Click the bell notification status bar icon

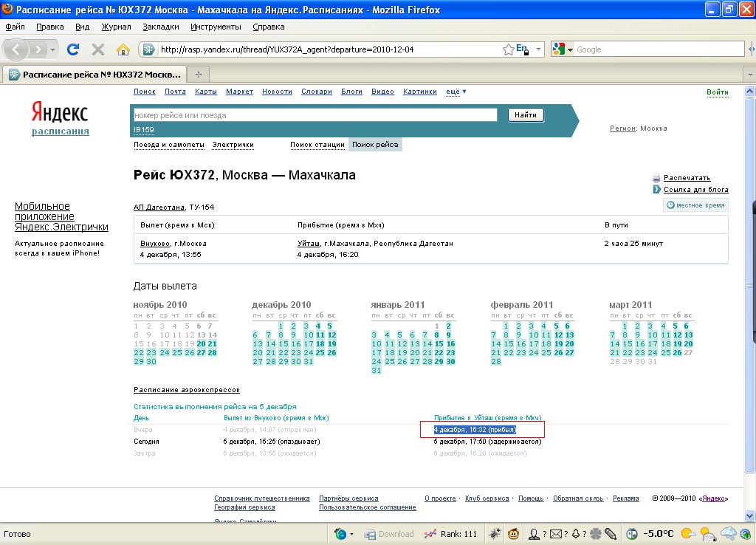[x=576, y=534]
